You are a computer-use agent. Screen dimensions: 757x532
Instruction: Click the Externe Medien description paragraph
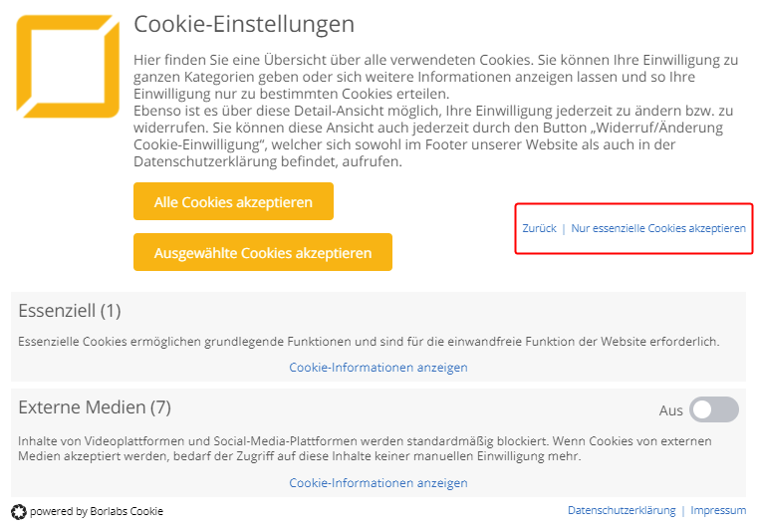coord(365,448)
